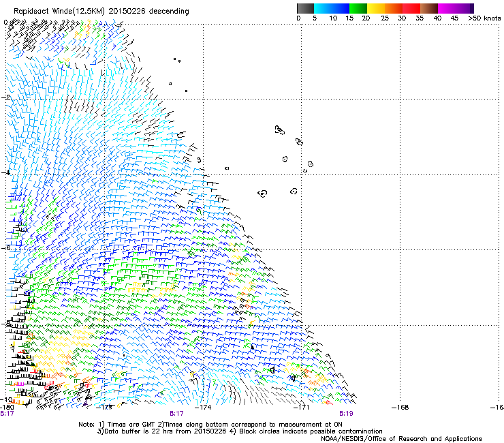Click the '-171' longitude axis label
Image resolution: width=504 pixels, height=443 pixels.
[x=302, y=408]
